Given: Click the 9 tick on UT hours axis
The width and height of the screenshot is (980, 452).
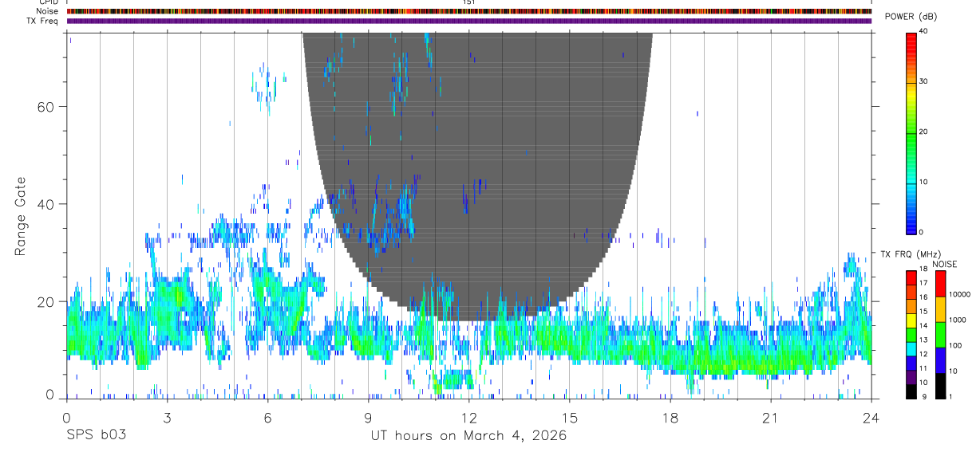Looking at the screenshot, I should [368, 417].
